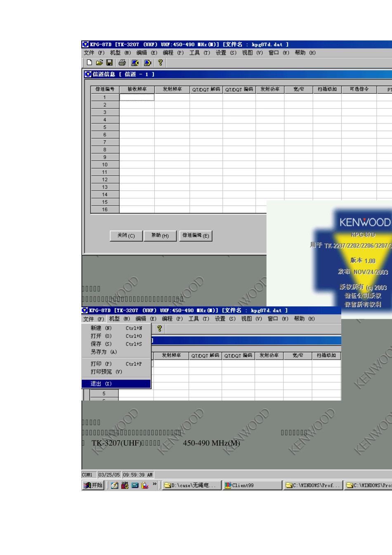Click Help question icon in lower window toolbar
The height and width of the screenshot is (555, 392).
159,329
